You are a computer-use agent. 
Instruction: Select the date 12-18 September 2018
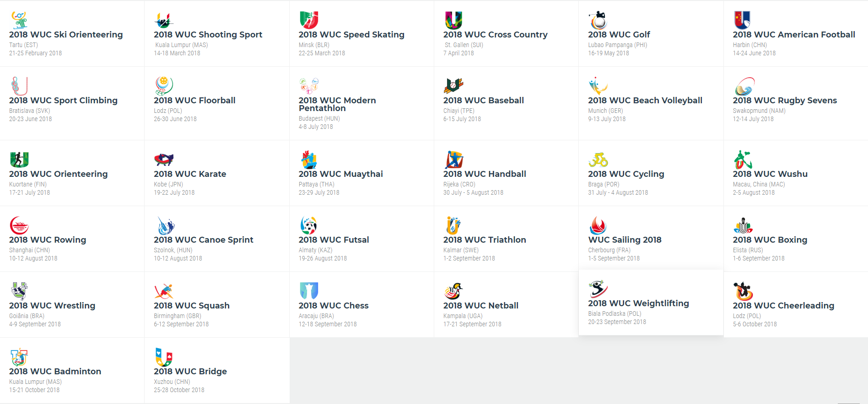click(328, 324)
